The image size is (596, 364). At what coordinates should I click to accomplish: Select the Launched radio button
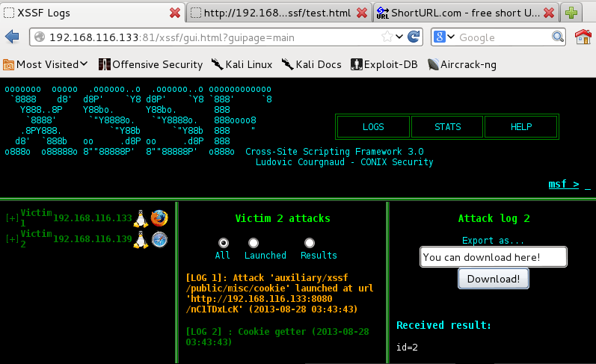click(254, 243)
